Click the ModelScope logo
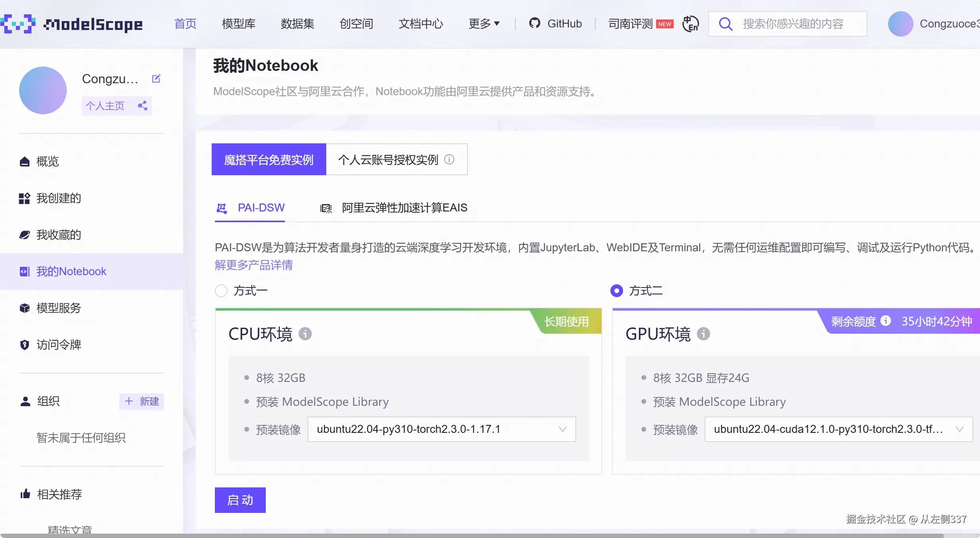Screen dimensions: 980x538 (72, 24)
